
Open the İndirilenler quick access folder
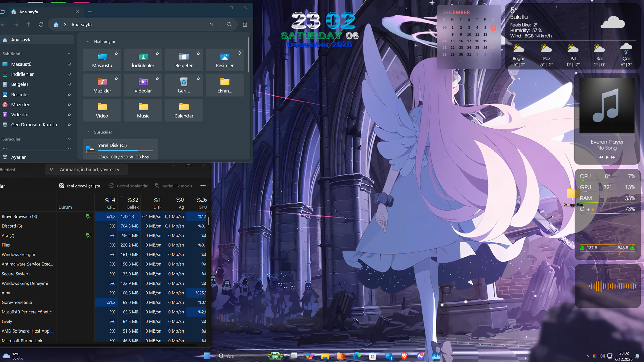[x=143, y=60]
